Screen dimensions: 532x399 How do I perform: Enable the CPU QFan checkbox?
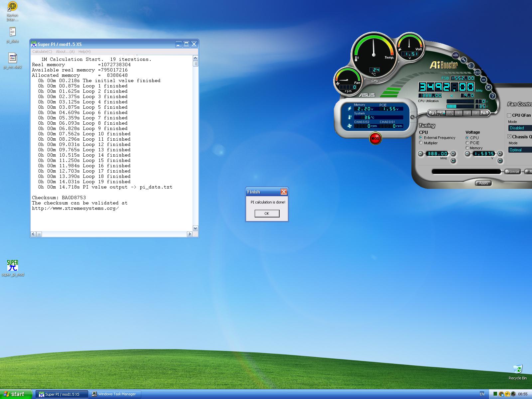(x=509, y=115)
